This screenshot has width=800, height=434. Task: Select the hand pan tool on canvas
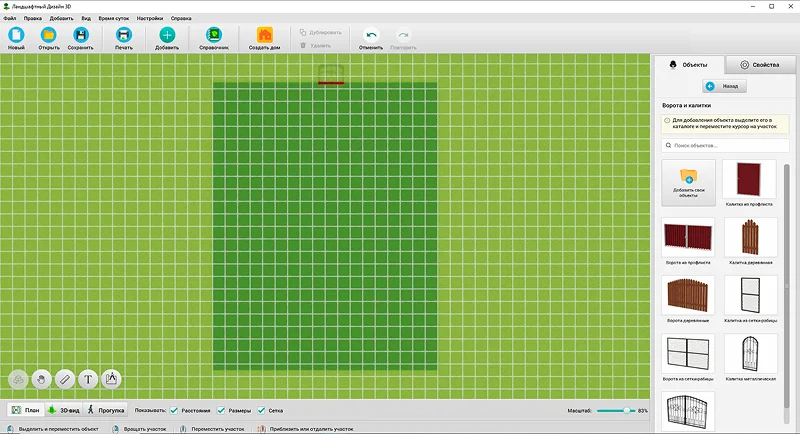point(41,379)
